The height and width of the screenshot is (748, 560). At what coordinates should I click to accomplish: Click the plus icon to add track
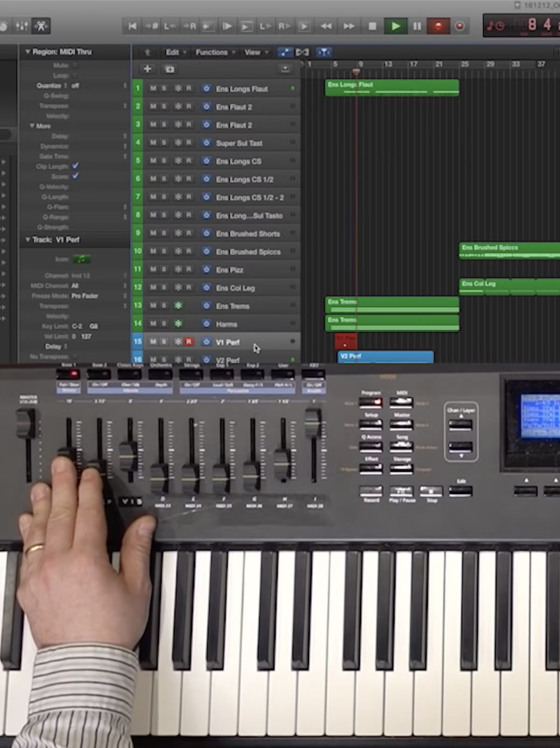(x=147, y=69)
